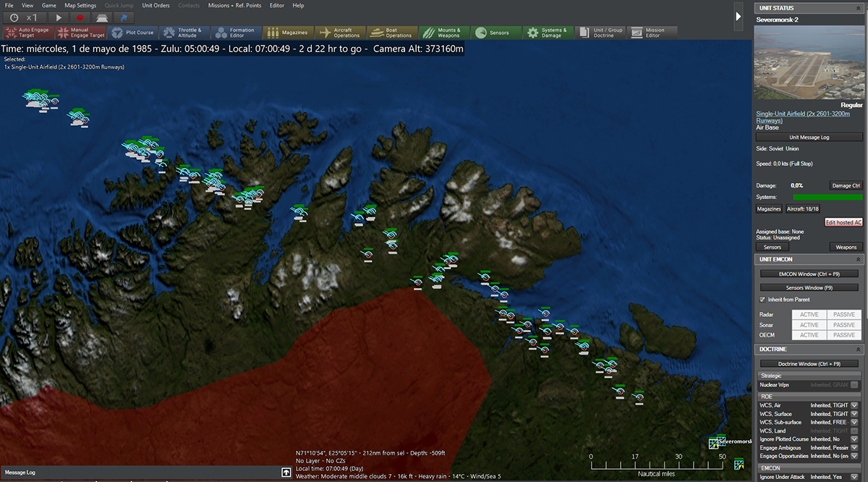Collapse right panel with white arrow
The image size is (868, 482).
click(739, 16)
